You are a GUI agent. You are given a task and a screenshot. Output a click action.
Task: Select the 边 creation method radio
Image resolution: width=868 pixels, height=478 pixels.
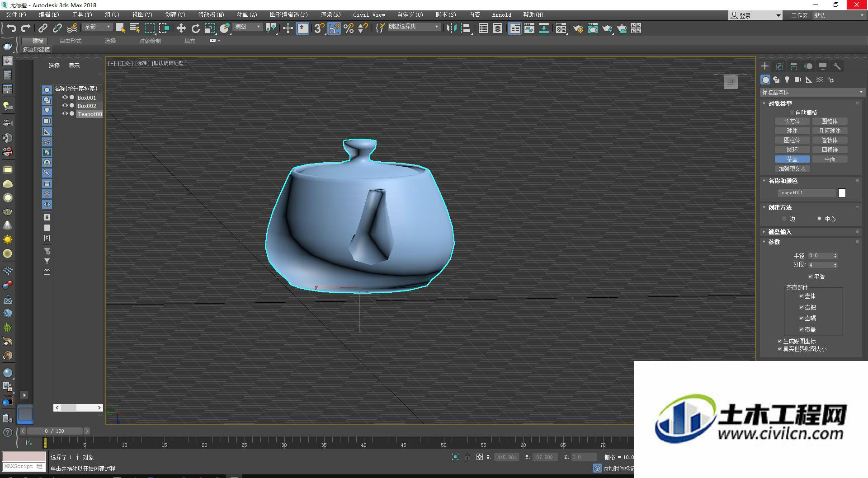[x=784, y=219]
